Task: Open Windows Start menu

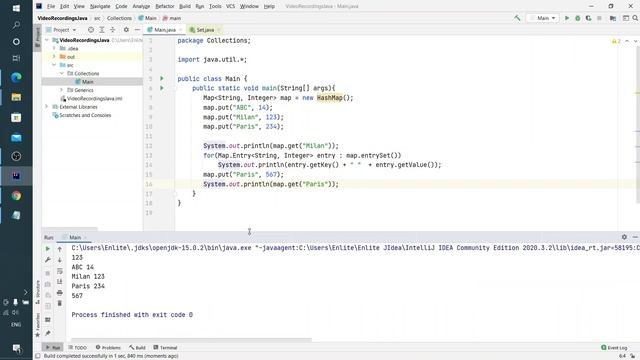Action: 16,8
